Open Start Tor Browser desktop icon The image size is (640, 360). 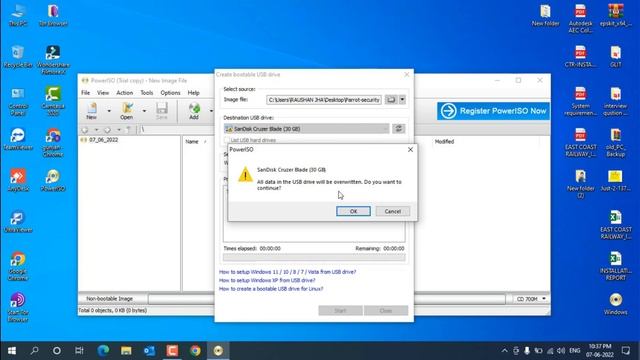tap(18, 307)
